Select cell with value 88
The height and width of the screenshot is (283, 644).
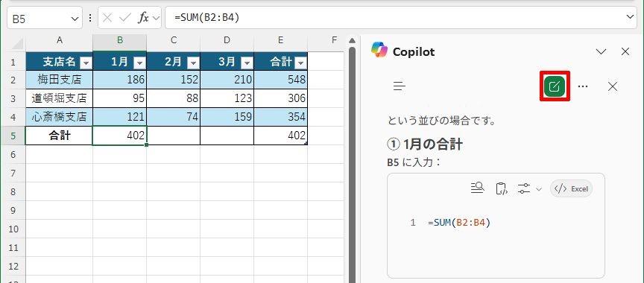pyautogui.click(x=174, y=98)
